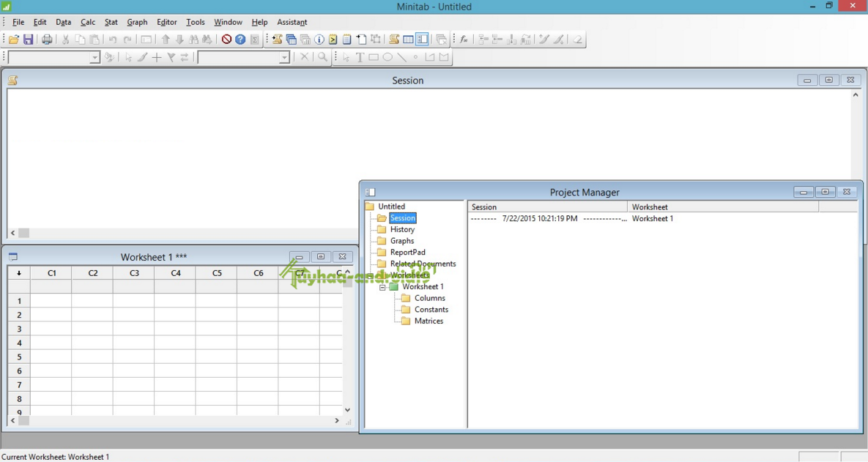The height and width of the screenshot is (462, 868).
Task: Click the Zoom magnifier toolbar icon
Action: click(322, 57)
